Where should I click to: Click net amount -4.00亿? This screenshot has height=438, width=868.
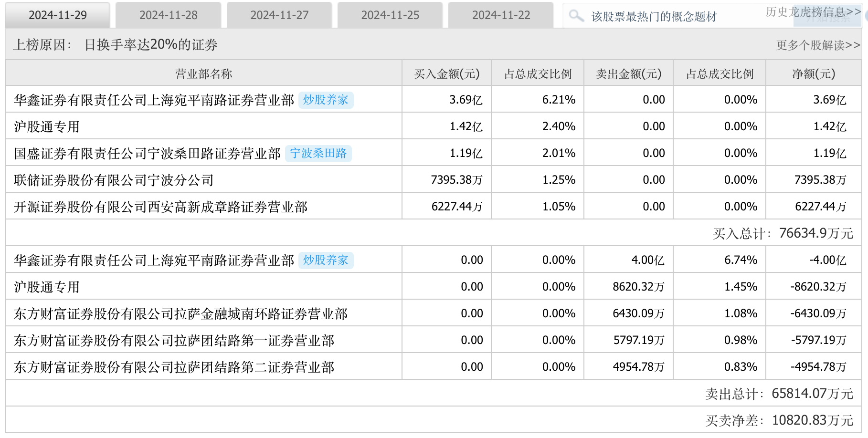pos(828,260)
